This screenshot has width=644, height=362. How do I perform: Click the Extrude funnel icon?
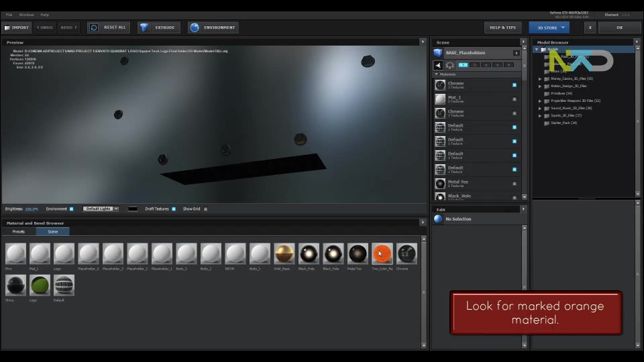click(x=144, y=27)
